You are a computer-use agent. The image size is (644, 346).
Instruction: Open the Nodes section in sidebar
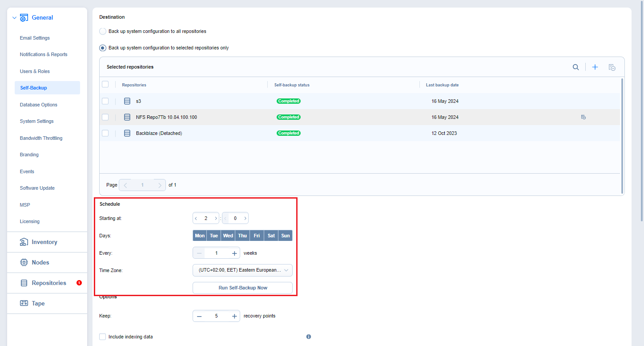click(40, 262)
